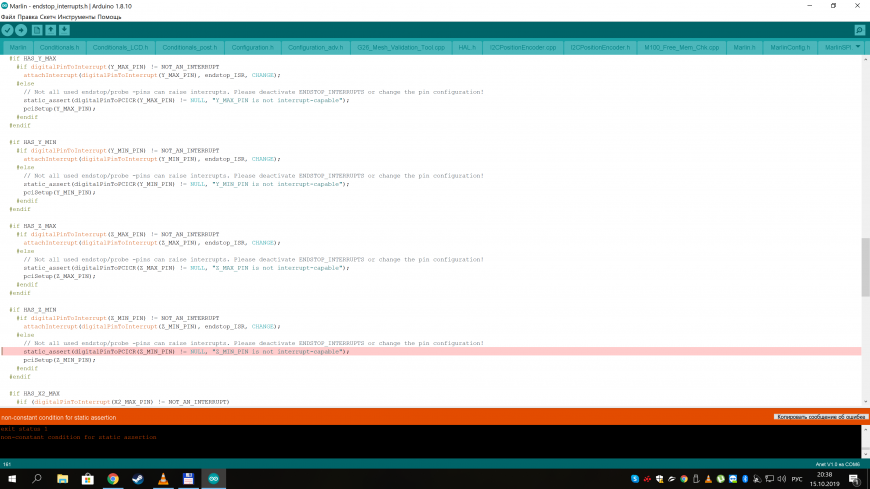Switch to the Configuration_adv.h tab
This screenshot has height=489, width=870.
(316, 48)
